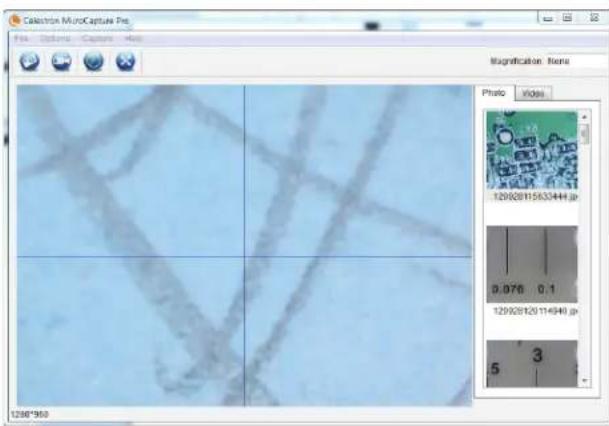Click the blue X toolbar icon
The height and width of the screenshot is (426, 609).
click(x=125, y=61)
